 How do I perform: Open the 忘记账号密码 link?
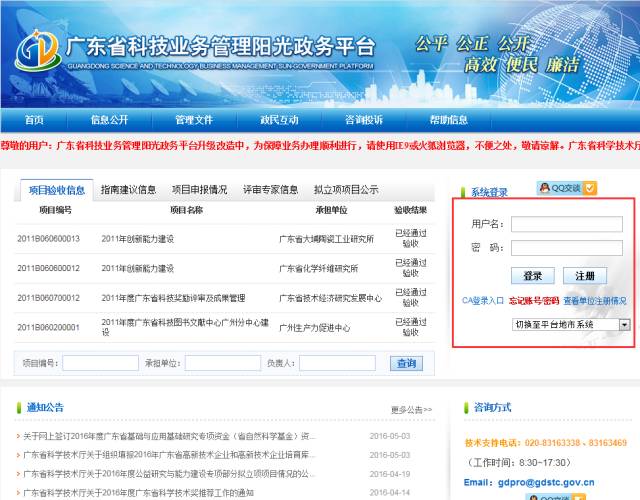(x=533, y=300)
